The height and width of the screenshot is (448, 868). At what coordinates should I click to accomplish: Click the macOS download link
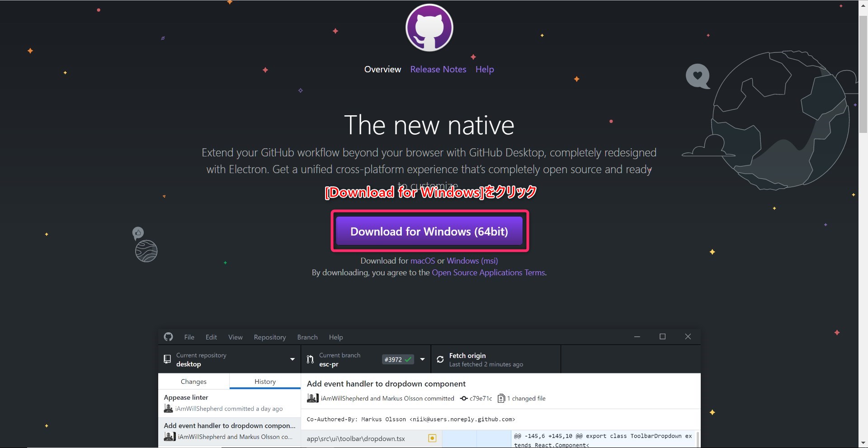[x=422, y=261]
